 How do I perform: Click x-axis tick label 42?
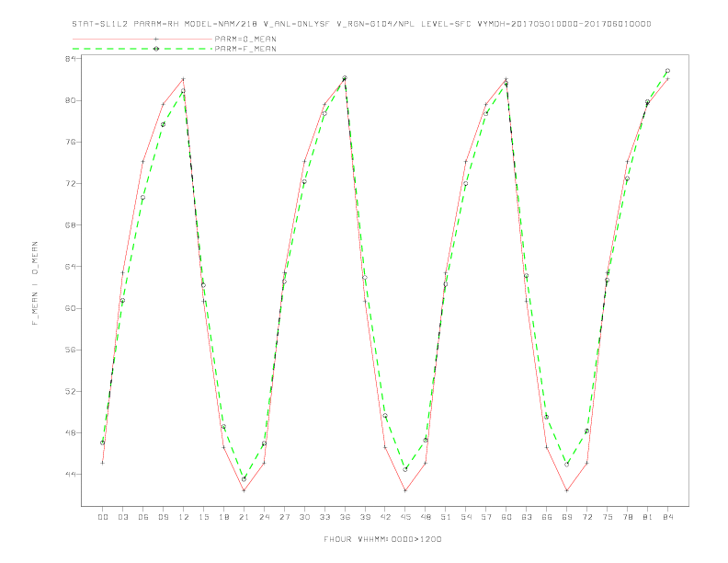(385, 517)
